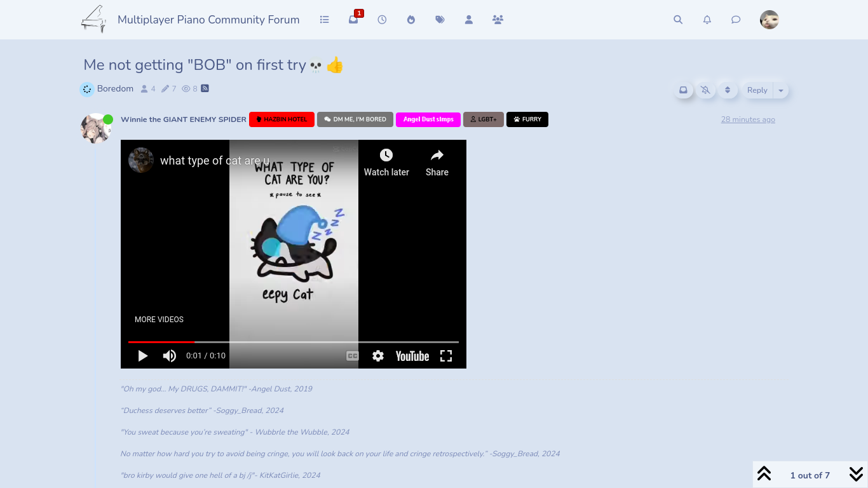
Task: Open the Users icon
Action: (x=469, y=20)
